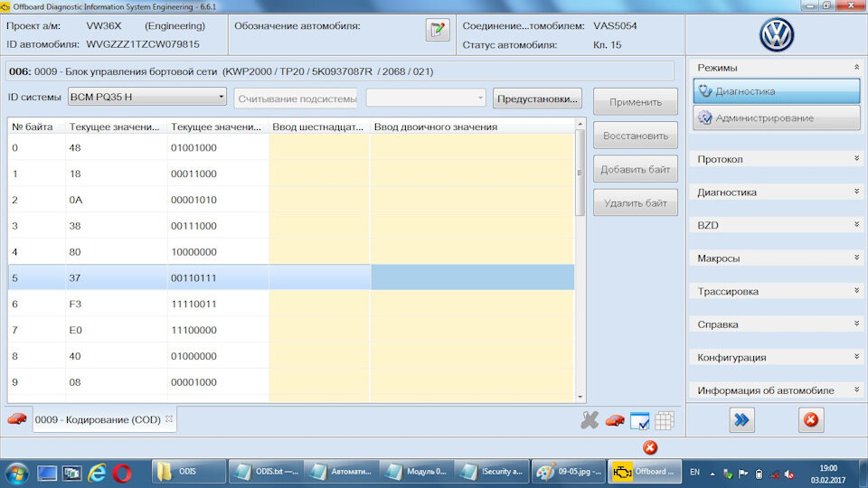Open the ID системы dropdown BCM PQ35 H
This screenshot has height=488, width=868.
pyautogui.click(x=147, y=97)
